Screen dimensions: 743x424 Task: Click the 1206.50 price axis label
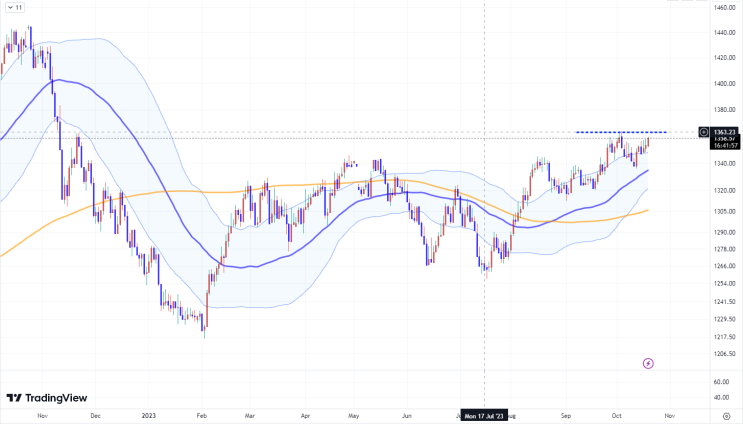[725, 354]
